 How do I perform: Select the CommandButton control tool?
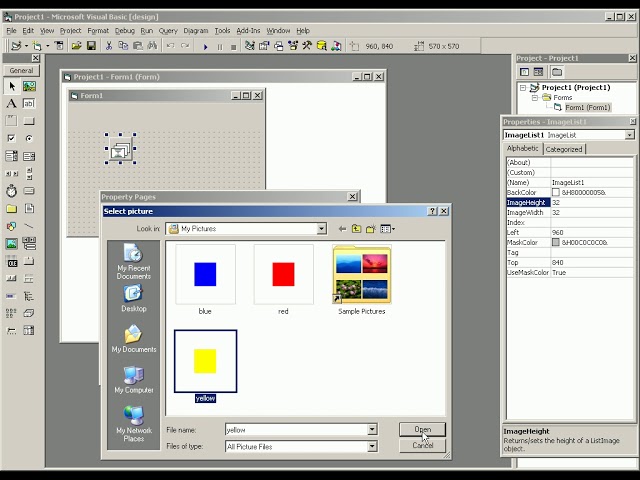29,121
